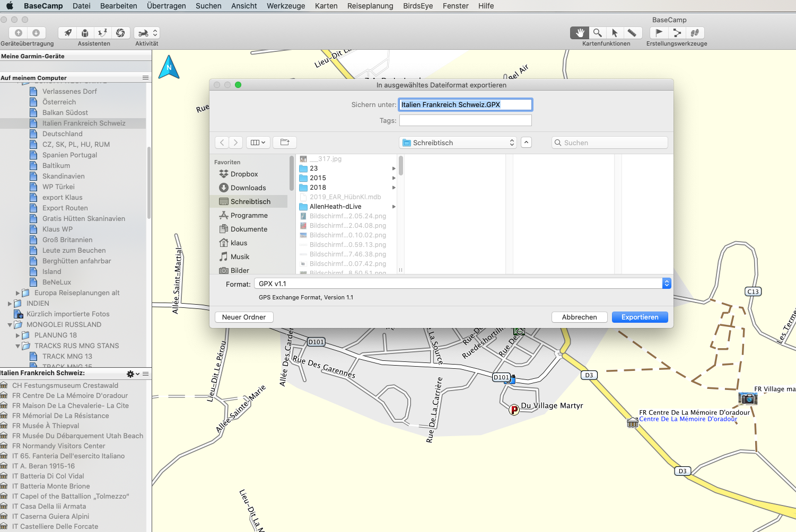Click the Tags input field
This screenshot has width=796, height=532.
pyautogui.click(x=466, y=120)
